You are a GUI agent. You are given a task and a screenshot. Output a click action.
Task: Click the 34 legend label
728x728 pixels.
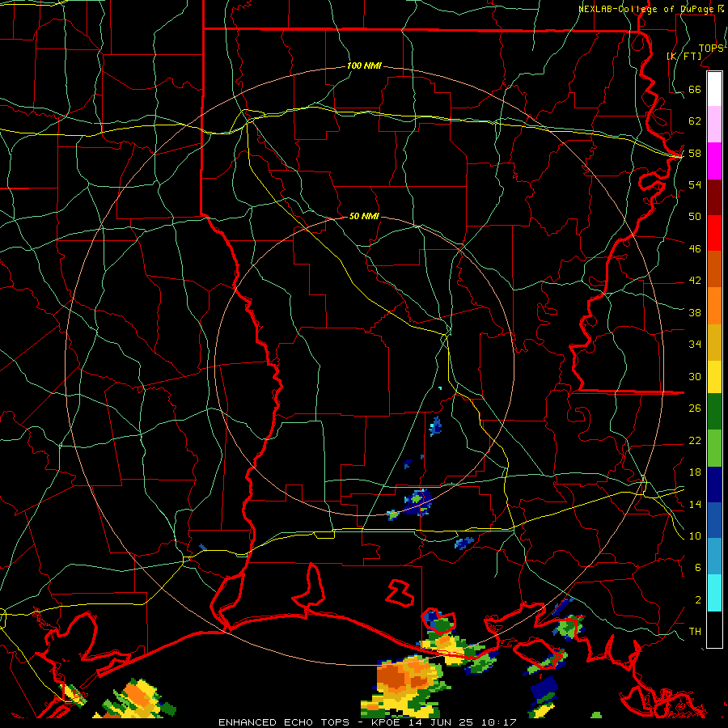(695, 344)
